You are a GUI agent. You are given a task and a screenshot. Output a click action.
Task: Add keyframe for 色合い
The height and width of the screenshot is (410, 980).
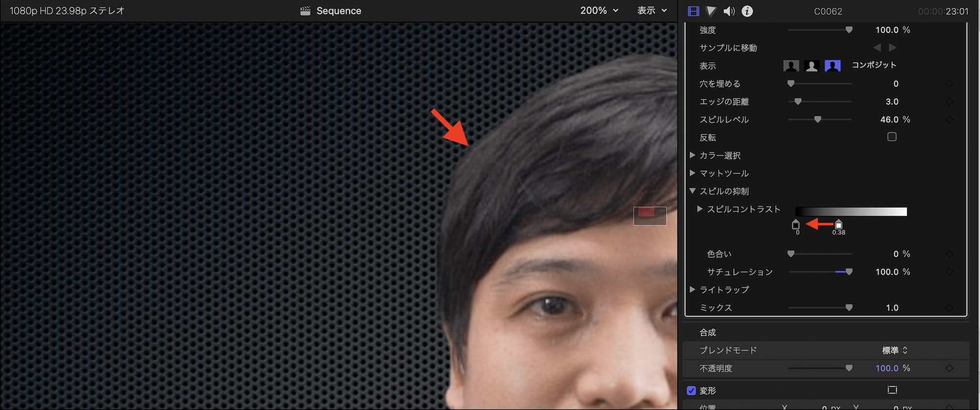[x=949, y=254]
